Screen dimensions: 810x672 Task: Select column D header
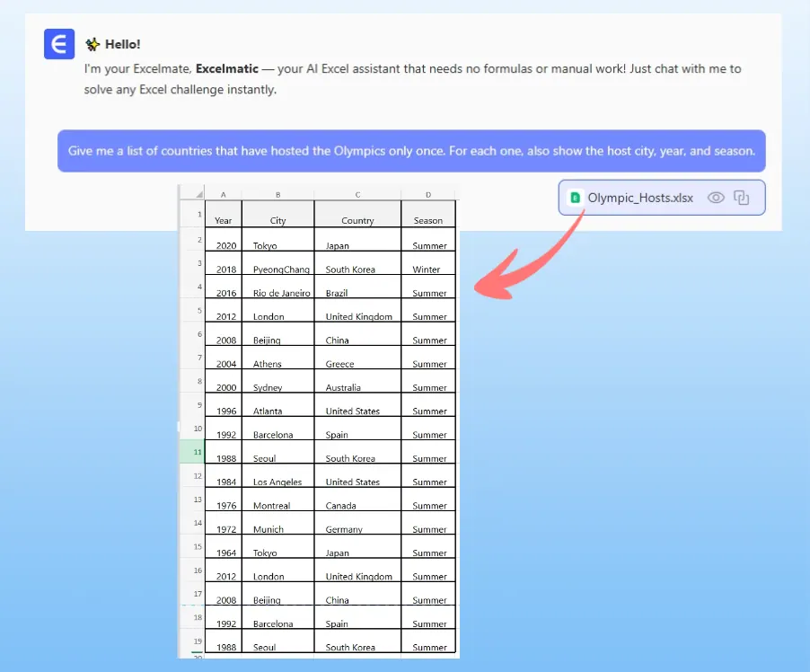[428, 193]
